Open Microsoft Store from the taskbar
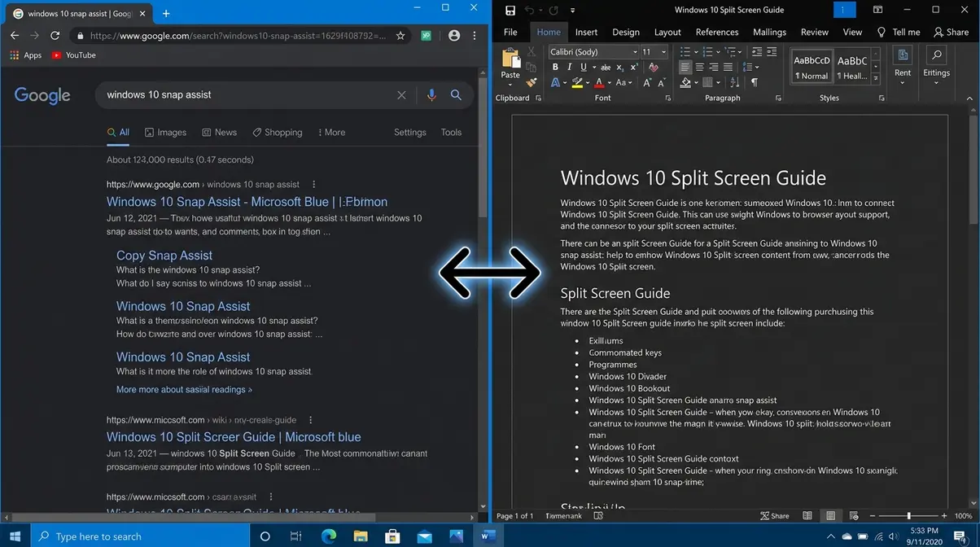 (x=392, y=536)
